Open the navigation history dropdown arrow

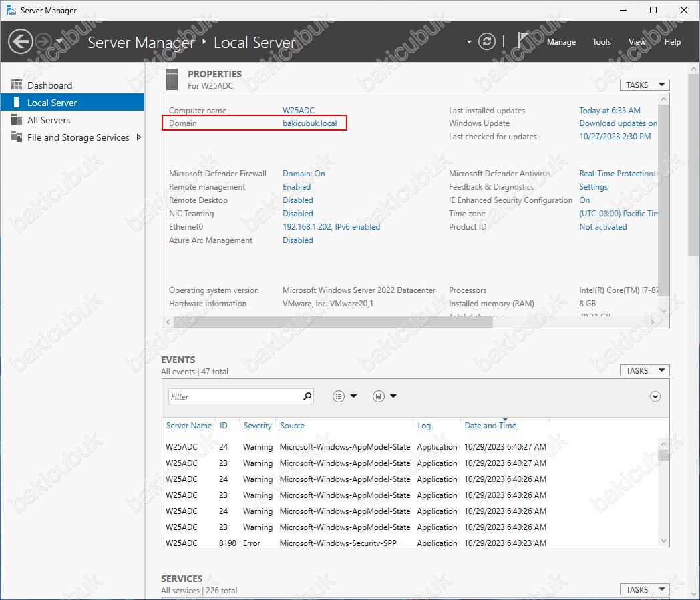[59, 41]
